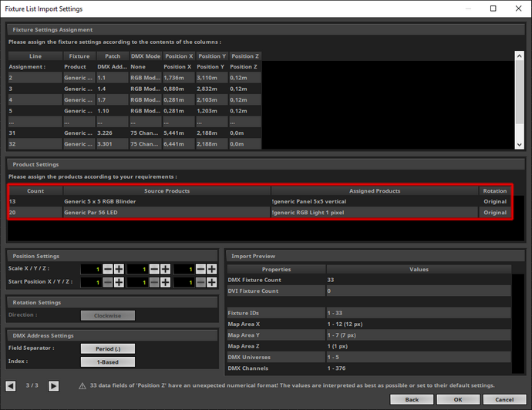
Task: Go to the previous page arrow
Action: [x=11, y=386]
